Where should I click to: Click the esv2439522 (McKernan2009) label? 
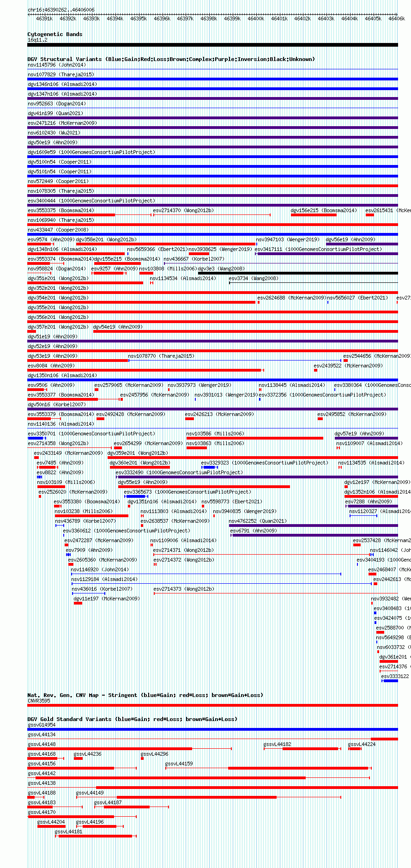(x=348, y=366)
